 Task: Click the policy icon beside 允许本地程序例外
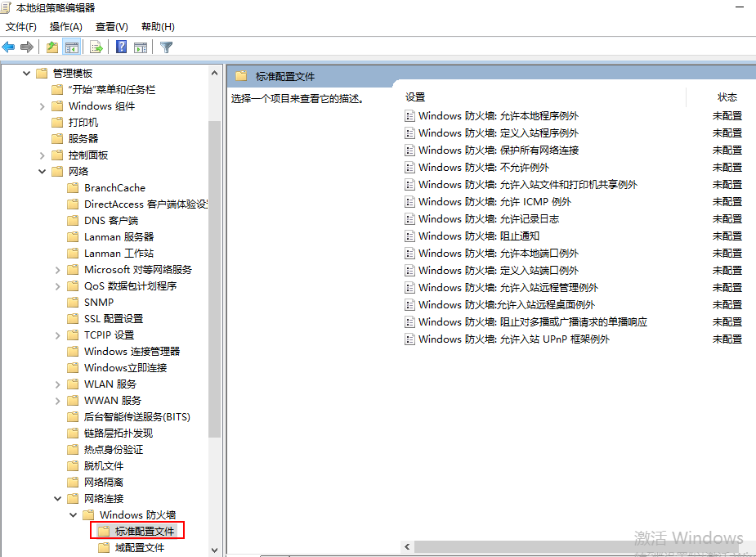409,116
